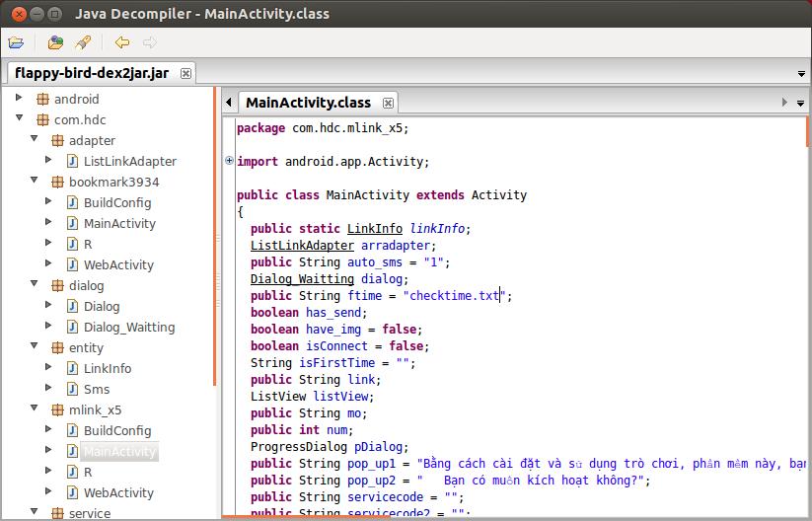Click the Sms class file icon
The width and height of the screenshot is (812, 521).
72,389
